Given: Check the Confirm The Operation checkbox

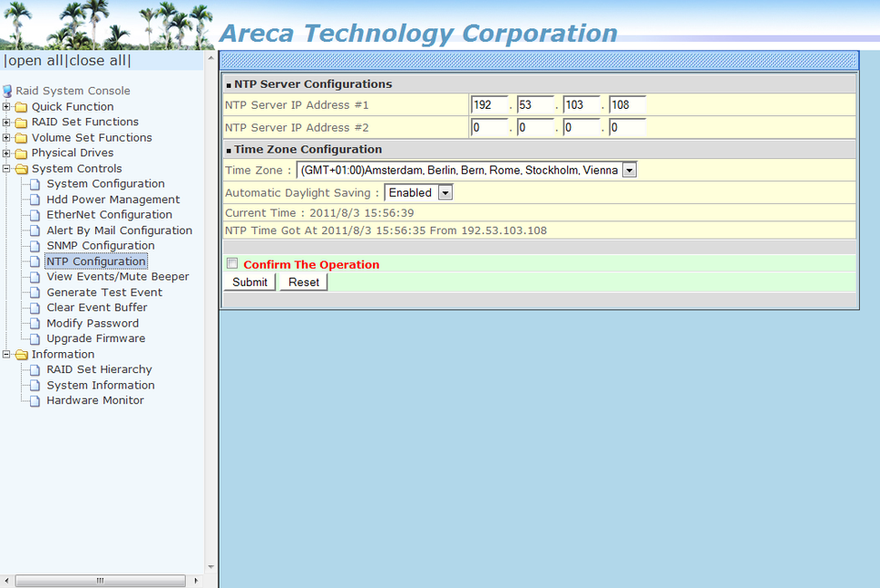Looking at the screenshot, I should (x=232, y=263).
